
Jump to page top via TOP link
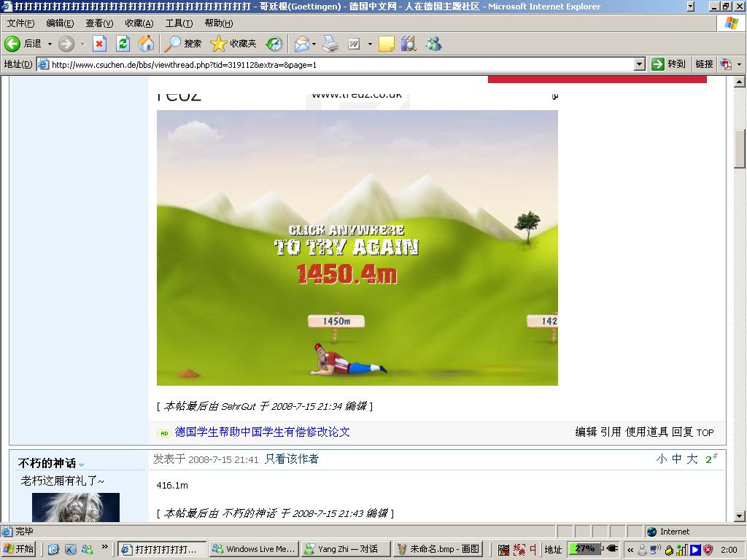coord(705,432)
